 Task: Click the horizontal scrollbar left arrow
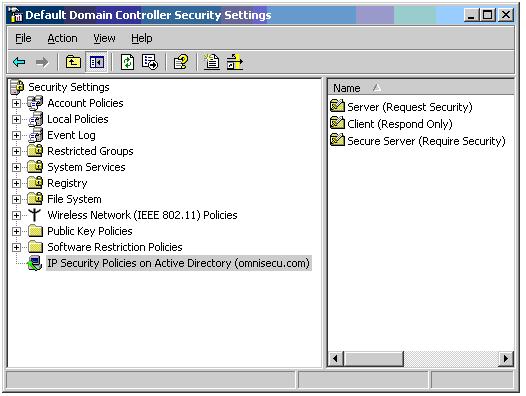336,358
